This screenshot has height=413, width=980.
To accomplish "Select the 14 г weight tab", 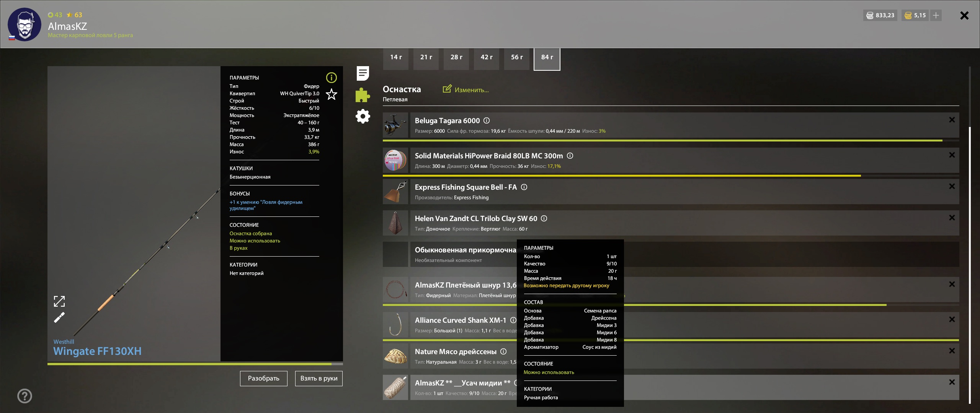I will 396,59.
